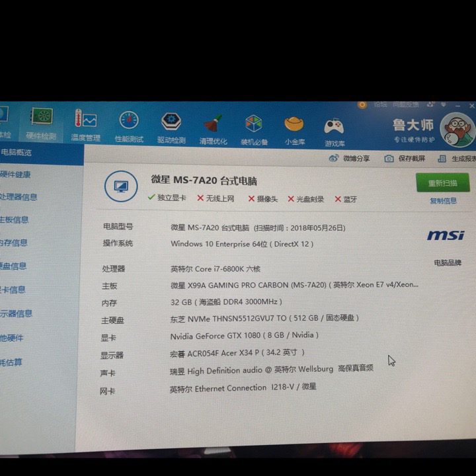Click 东芝 NVMe THNSN5512GVU7 disk value

264,318
